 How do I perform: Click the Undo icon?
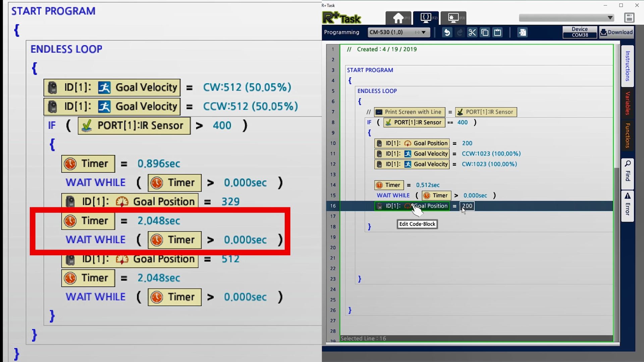447,33
